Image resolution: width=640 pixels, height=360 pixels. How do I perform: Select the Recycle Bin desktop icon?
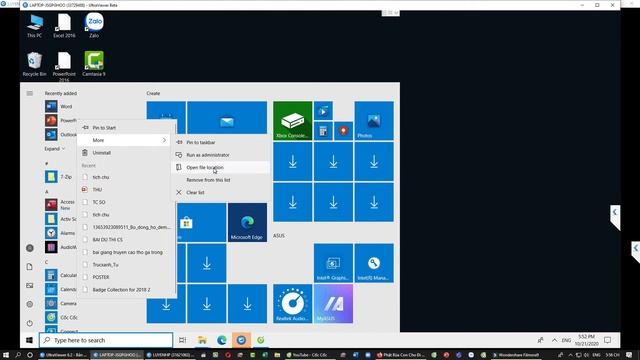click(34, 64)
